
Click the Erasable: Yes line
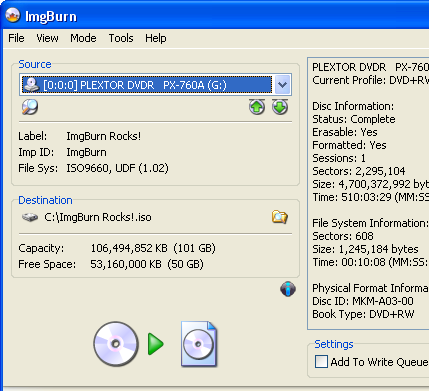pos(345,132)
